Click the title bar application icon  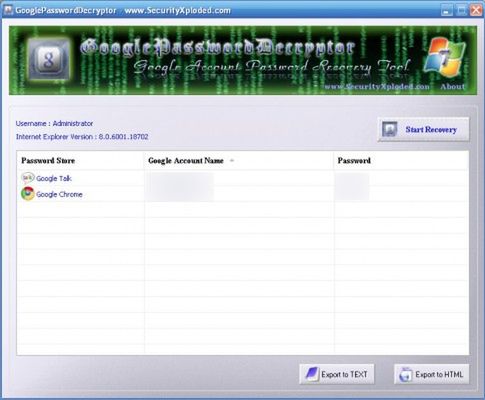coord(8,10)
